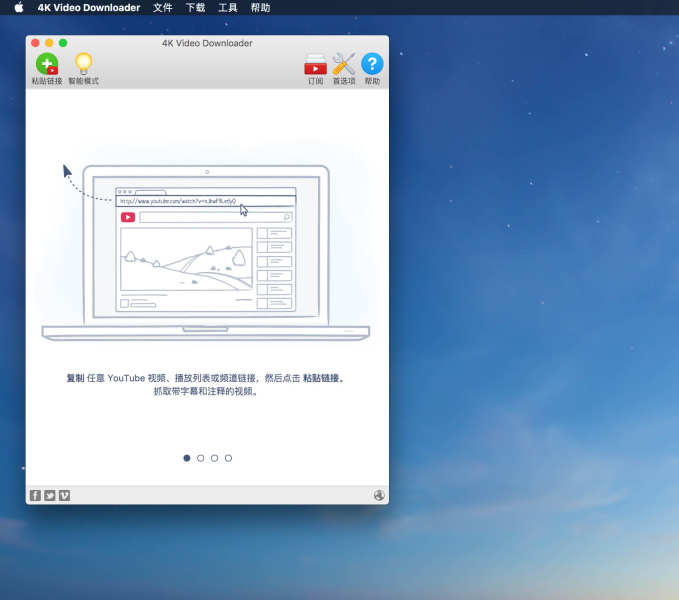Close the 4K Video Downloader window
The width and height of the screenshot is (679, 600).
(x=36, y=43)
